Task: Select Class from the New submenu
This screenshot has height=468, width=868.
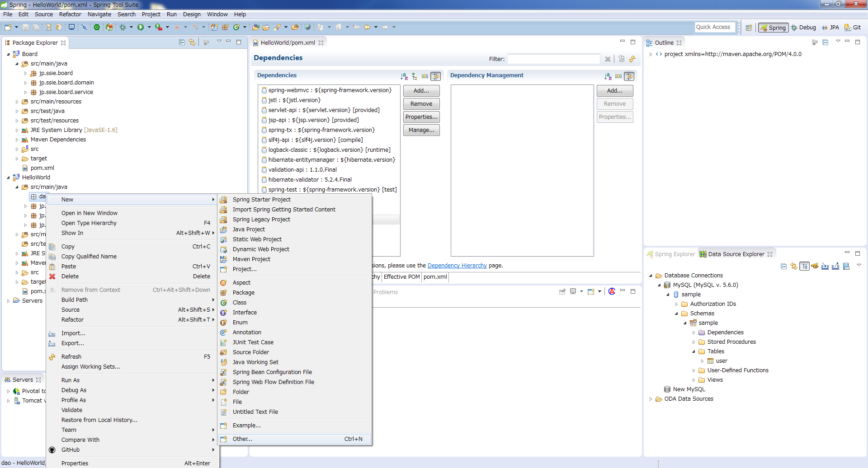Action: pos(240,303)
